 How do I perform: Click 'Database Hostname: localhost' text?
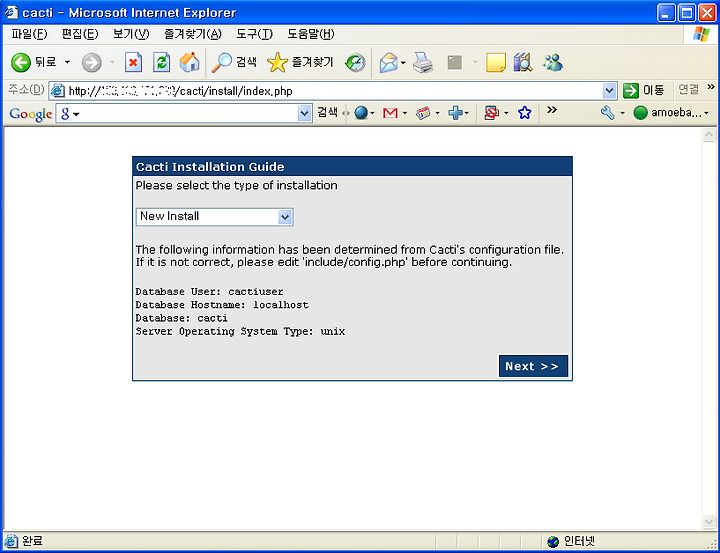(222, 305)
